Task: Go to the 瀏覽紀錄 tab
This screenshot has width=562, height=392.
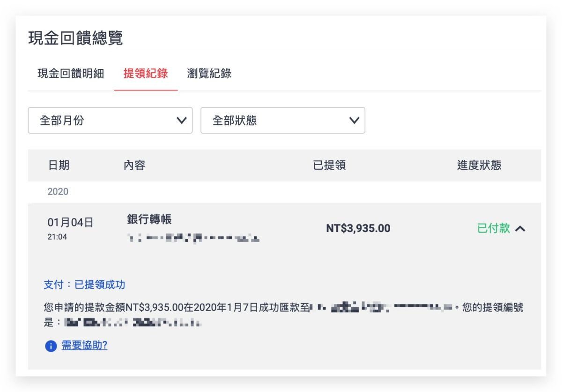Action: (x=209, y=73)
